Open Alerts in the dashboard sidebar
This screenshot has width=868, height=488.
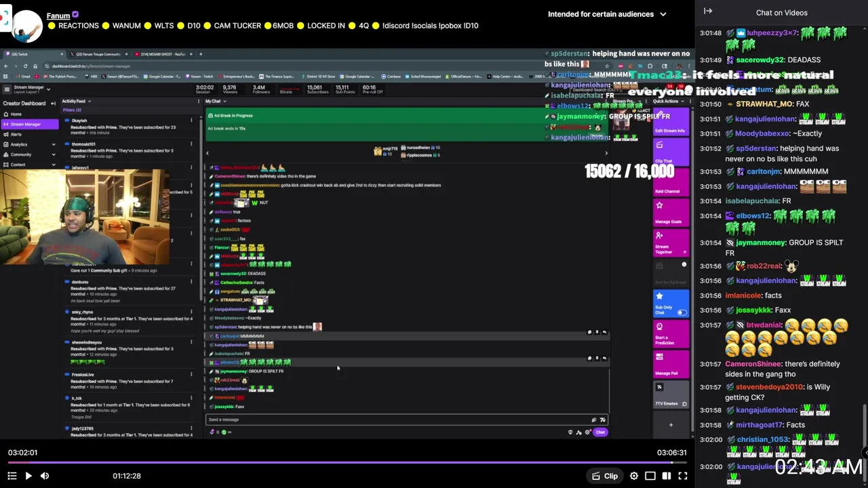pos(16,134)
